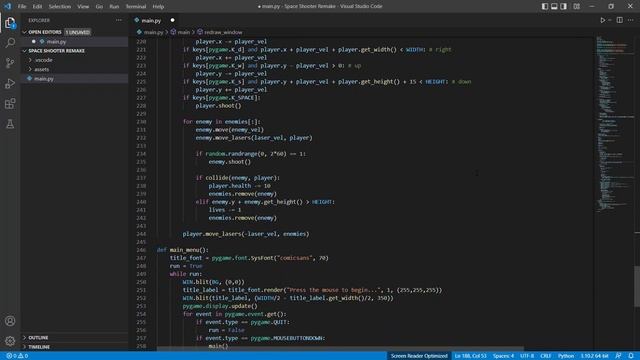Change indentation via Spaces: 4
Viewport: 640px width, 360px height.
tap(503, 356)
